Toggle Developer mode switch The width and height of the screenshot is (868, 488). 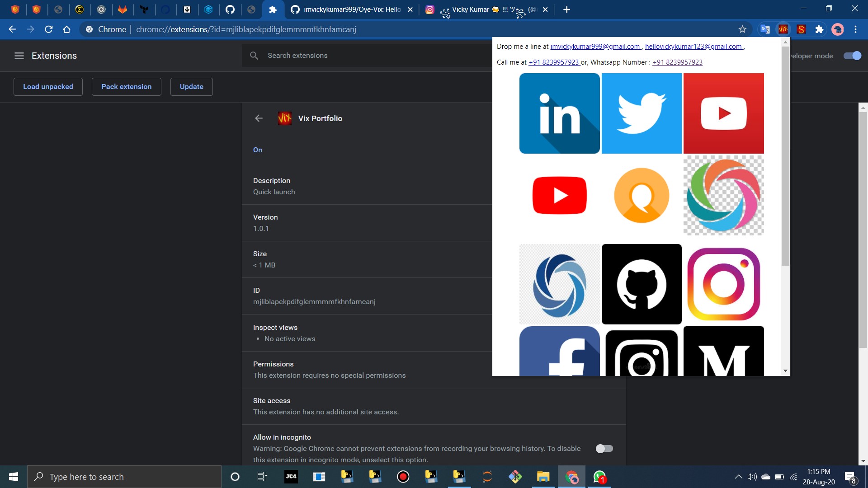click(x=852, y=56)
